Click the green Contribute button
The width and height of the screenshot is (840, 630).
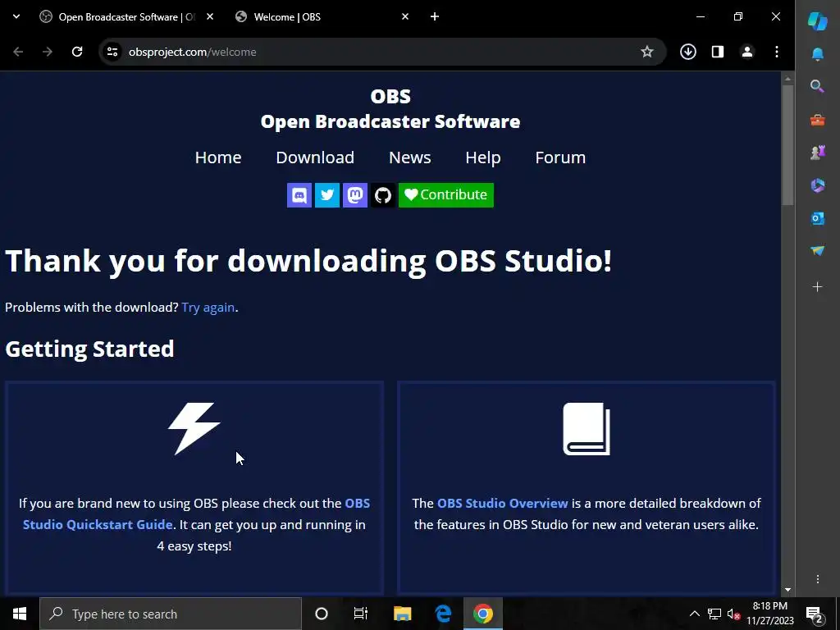pos(445,195)
